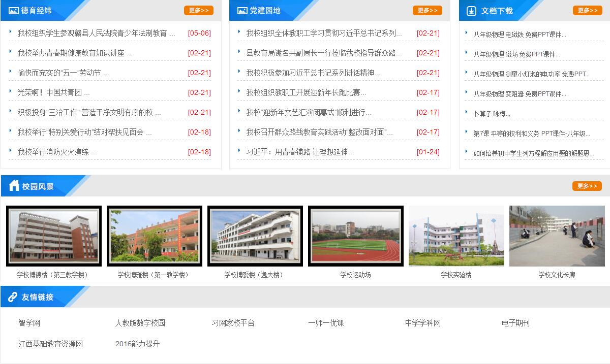Click the download icon beside 文档下载
Viewport: 610px width, 364px height.
coord(472,11)
